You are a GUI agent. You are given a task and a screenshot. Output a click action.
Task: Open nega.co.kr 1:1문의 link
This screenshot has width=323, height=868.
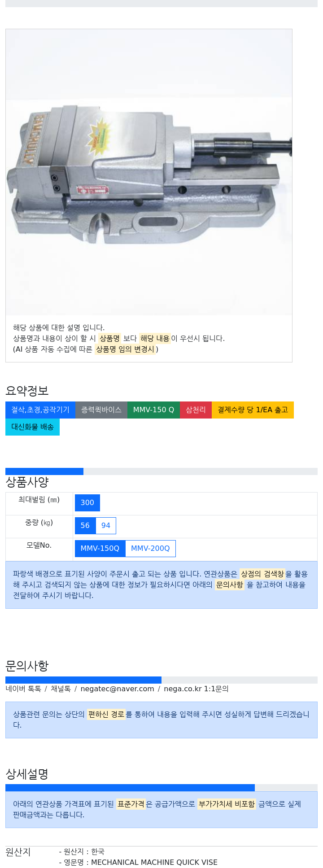coord(196,689)
